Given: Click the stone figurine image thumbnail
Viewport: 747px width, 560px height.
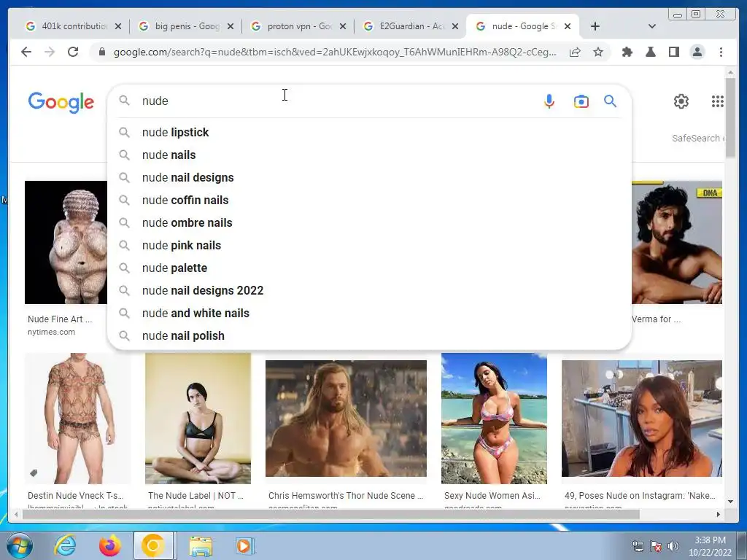Looking at the screenshot, I should pos(66,242).
